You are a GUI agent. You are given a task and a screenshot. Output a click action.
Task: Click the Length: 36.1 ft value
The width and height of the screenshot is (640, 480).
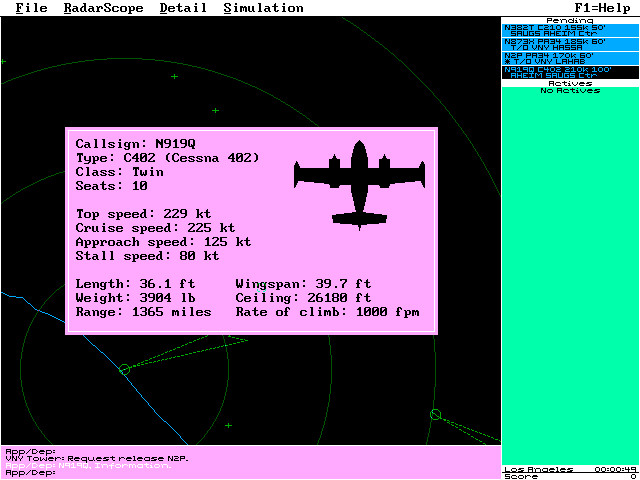coord(136,284)
